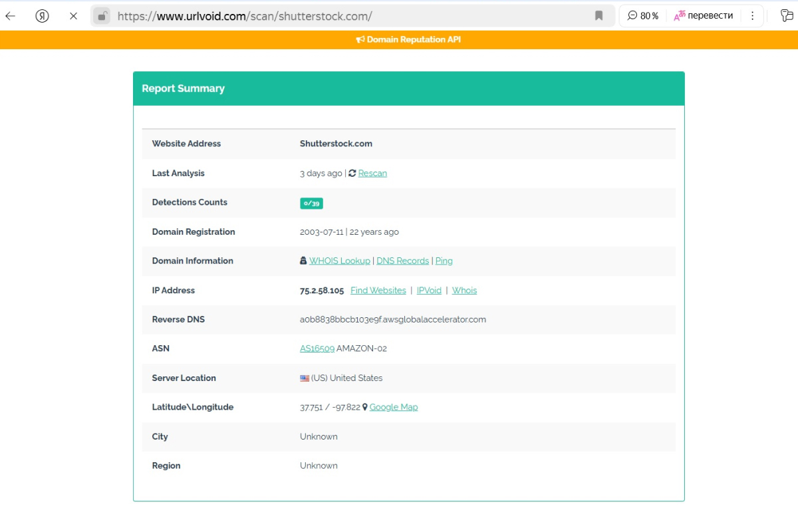The image size is (798, 532).
Task: Focus the address bar URL field
Action: (x=352, y=16)
